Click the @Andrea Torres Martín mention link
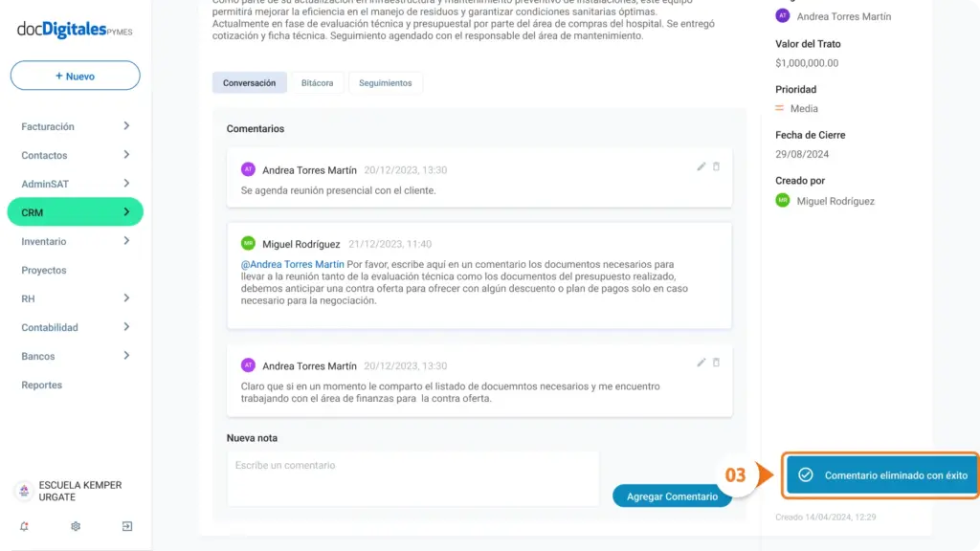 click(293, 264)
